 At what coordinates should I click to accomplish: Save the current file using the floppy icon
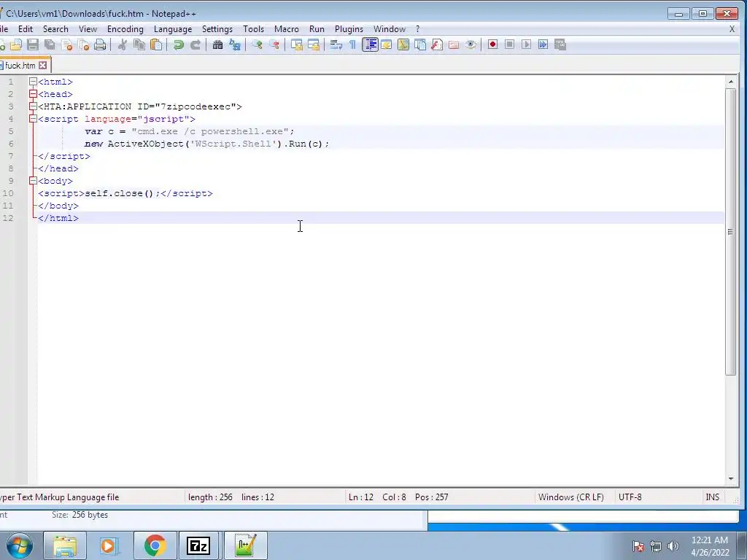[x=32, y=44]
